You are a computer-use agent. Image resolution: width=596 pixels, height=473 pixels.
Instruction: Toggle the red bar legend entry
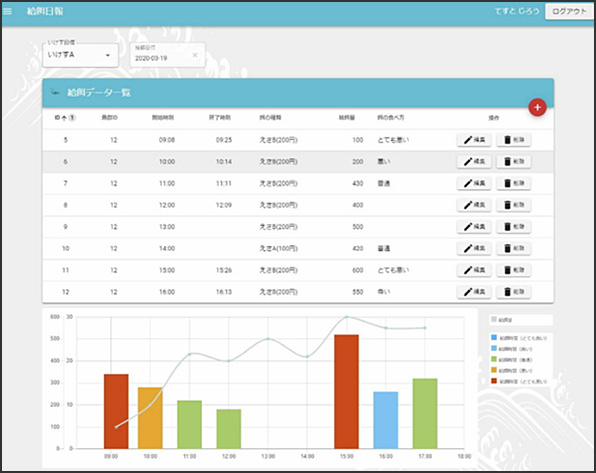point(519,381)
